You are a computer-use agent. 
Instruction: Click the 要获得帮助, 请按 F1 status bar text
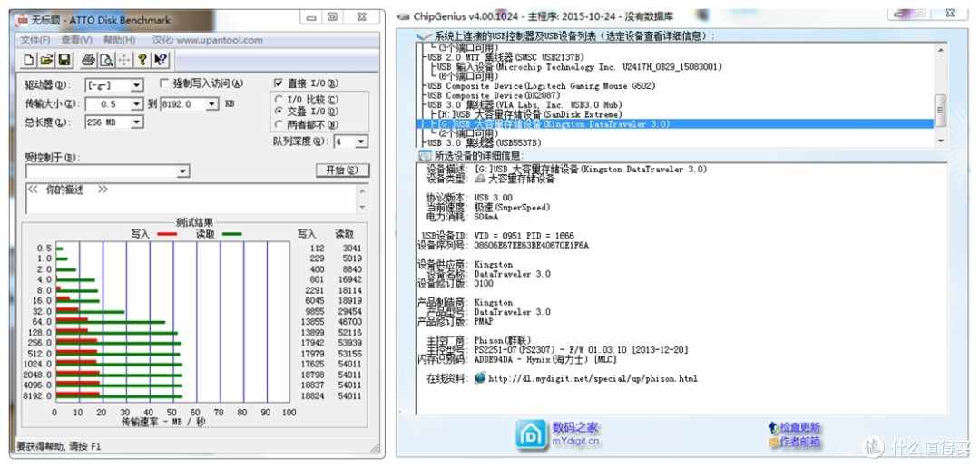pos(58,446)
